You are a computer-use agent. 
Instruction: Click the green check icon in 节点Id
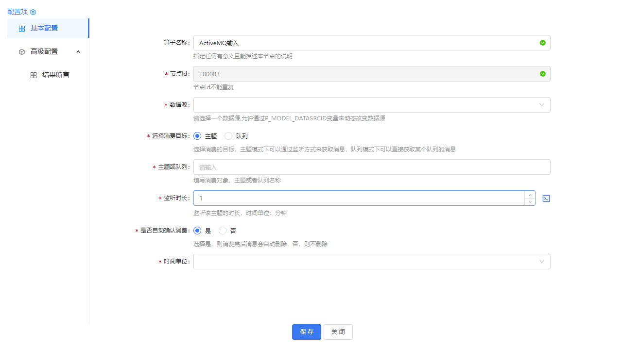(x=542, y=74)
